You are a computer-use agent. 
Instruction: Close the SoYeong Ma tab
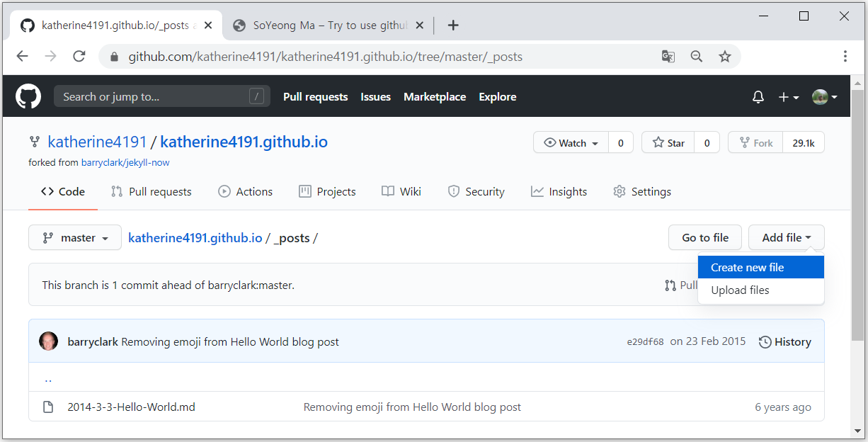click(x=421, y=25)
